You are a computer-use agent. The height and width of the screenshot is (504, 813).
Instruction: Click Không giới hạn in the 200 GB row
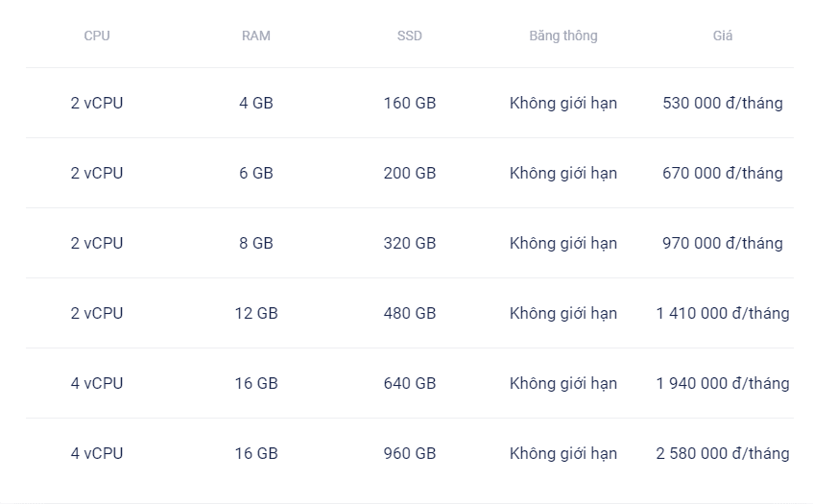tap(563, 173)
